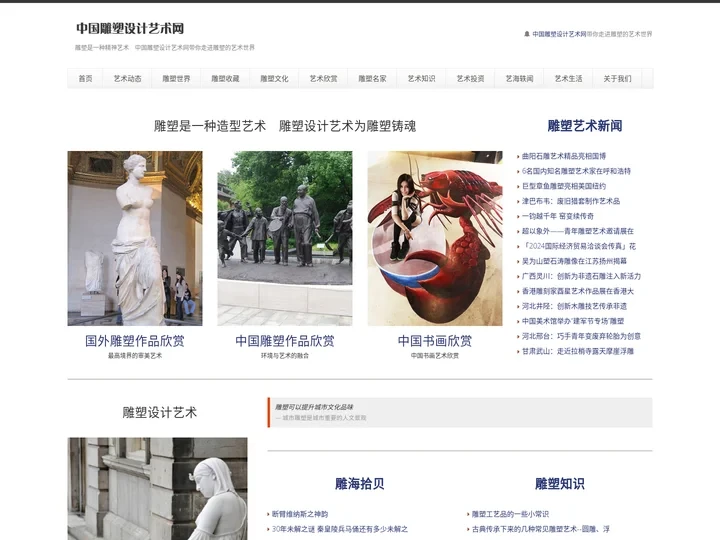
Task: Open the 雕塑文化 menu item
Action: tap(274, 79)
